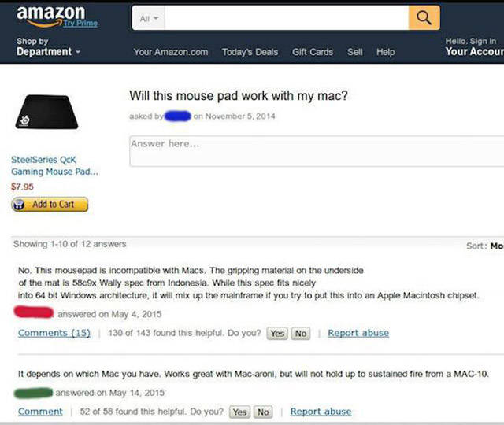Open the Help page
Viewport: 504px width, 425px height.
[386, 52]
